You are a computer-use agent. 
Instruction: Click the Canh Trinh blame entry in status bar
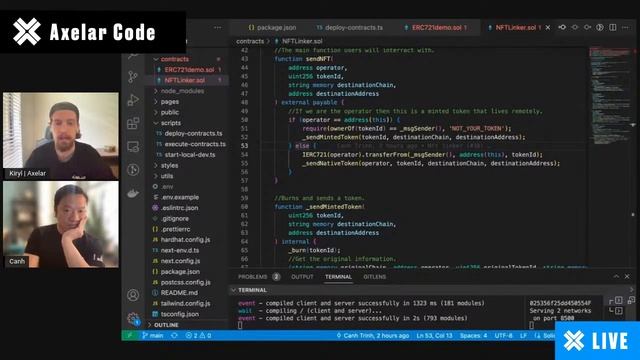pos(373,336)
